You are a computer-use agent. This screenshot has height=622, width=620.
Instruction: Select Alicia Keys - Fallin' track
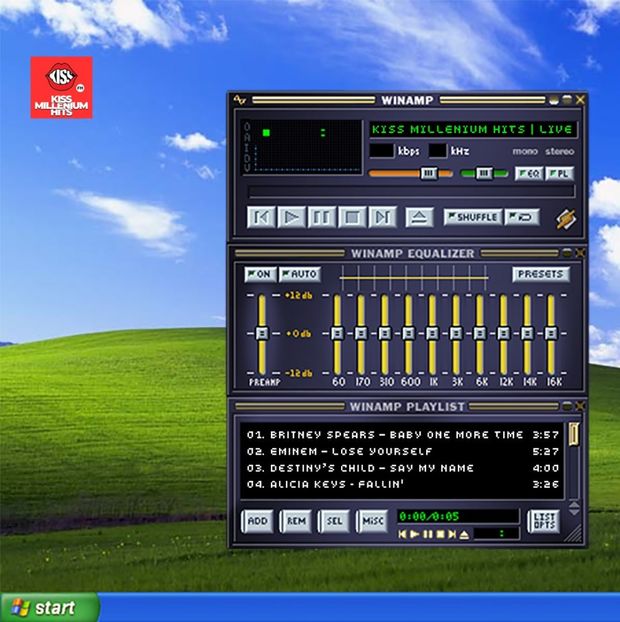[x=402, y=484]
